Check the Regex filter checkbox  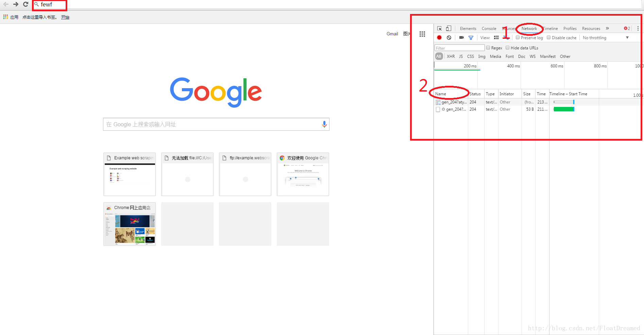coord(488,48)
